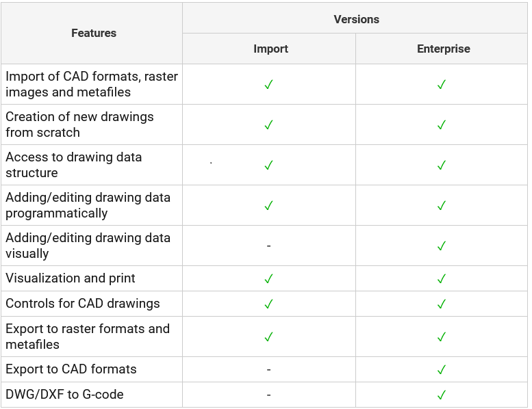Viewport: 532px width, 409px height.
Task: Click Import checkmark for export to raster formats
Action: 269,337
